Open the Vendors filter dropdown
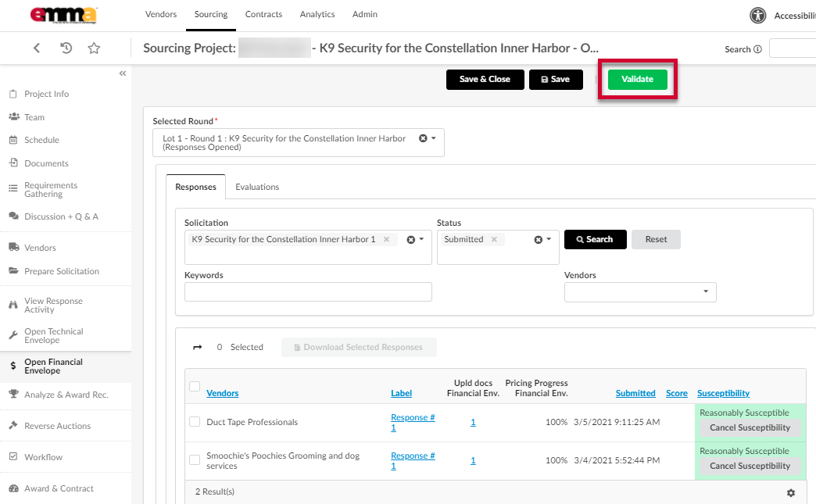 640,292
